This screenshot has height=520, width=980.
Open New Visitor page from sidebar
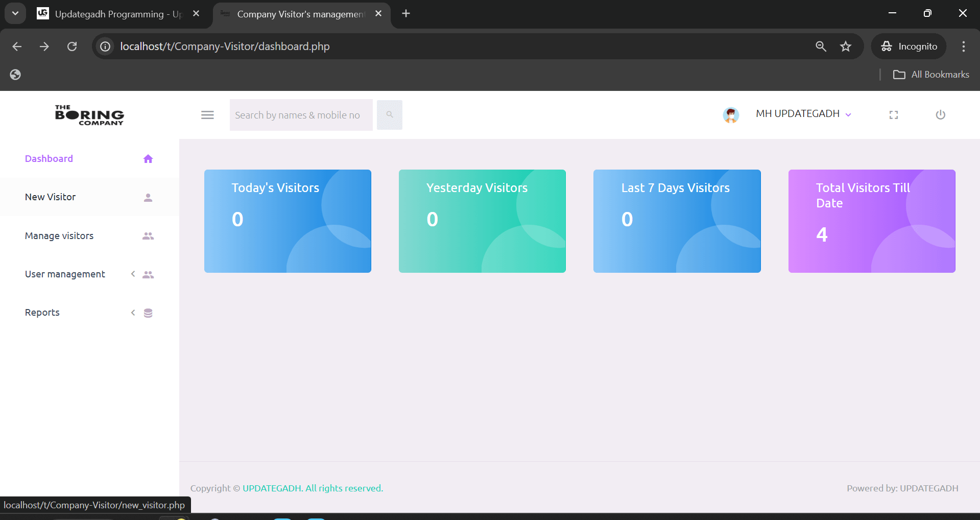(51, 197)
